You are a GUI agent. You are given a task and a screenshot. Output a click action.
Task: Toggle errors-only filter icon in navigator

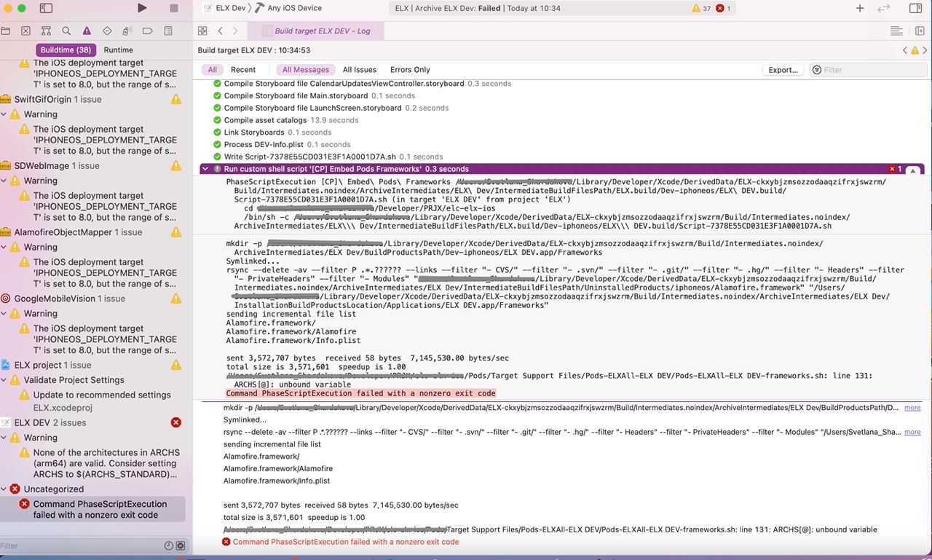[x=181, y=545]
